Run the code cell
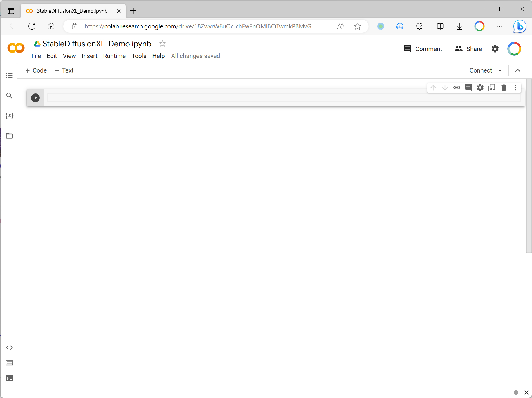 [35, 98]
